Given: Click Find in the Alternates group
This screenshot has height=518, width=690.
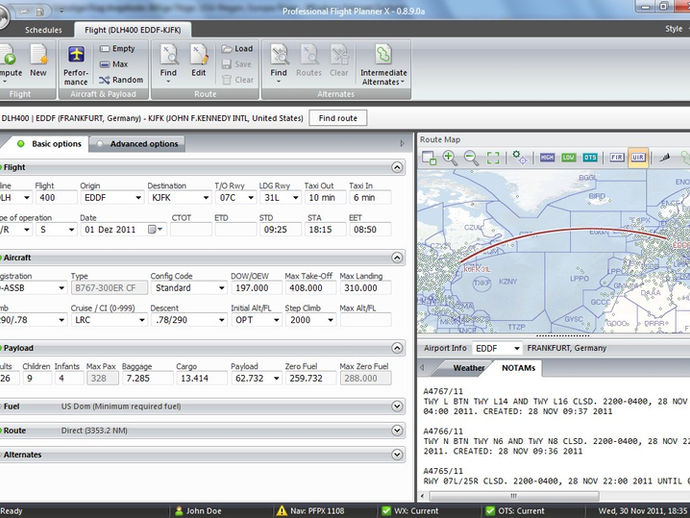Looking at the screenshot, I should coord(279,63).
